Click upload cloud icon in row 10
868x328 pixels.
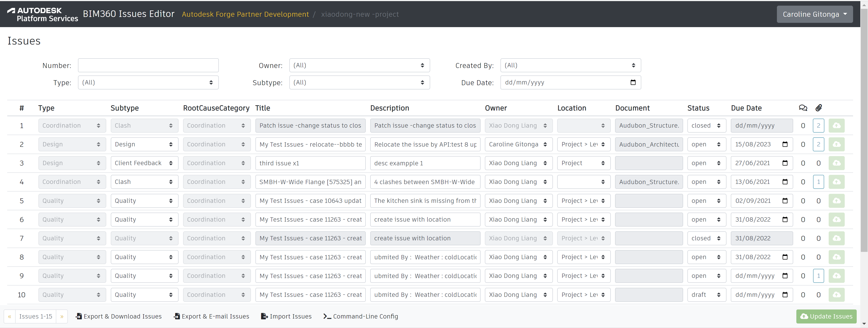pos(836,295)
